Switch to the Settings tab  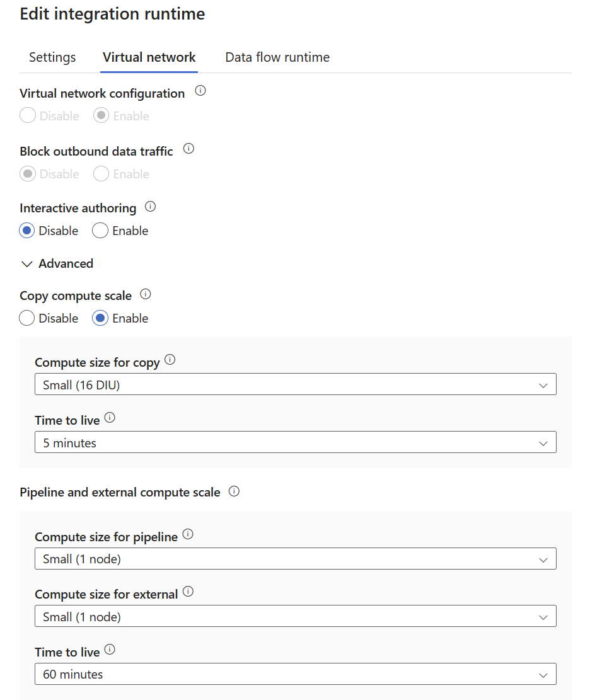coord(52,57)
